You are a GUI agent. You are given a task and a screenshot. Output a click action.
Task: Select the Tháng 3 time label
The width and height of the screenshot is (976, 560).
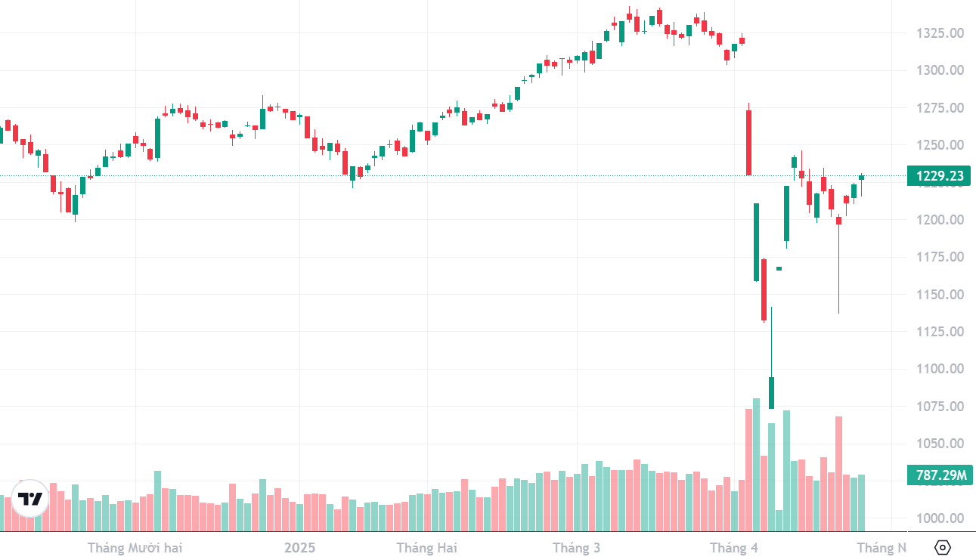click(x=576, y=548)
